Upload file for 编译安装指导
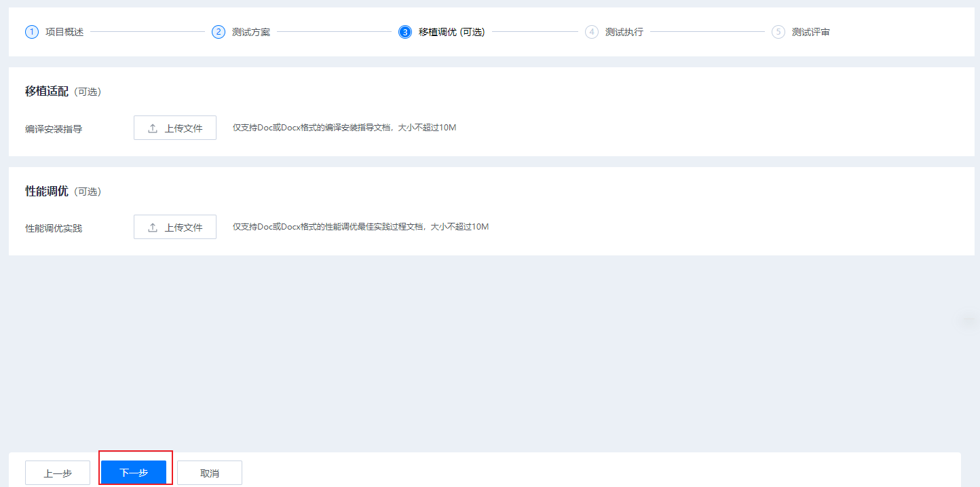Screen dimensions: 980x487 (175, 128)
